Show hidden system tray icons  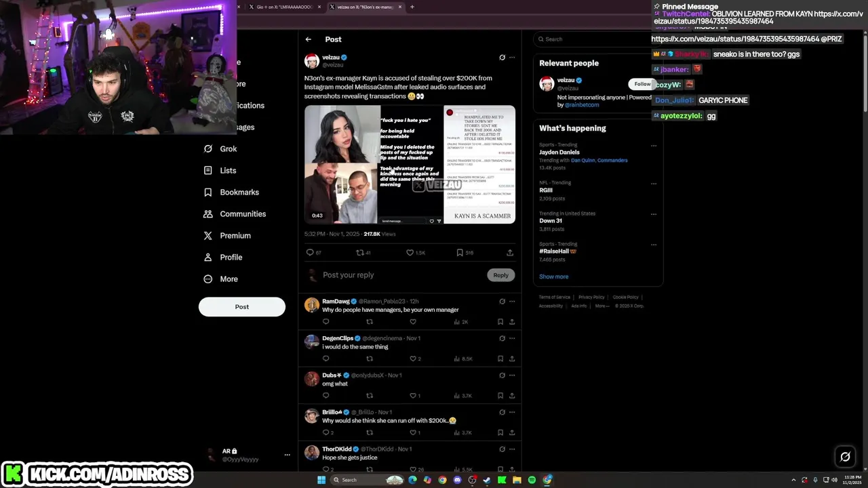coord(793,480)
